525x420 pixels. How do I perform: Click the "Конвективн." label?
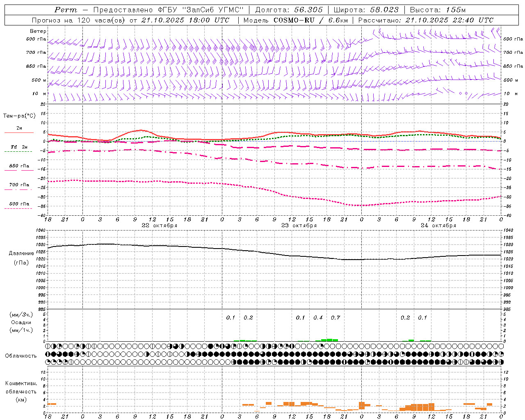21,383
